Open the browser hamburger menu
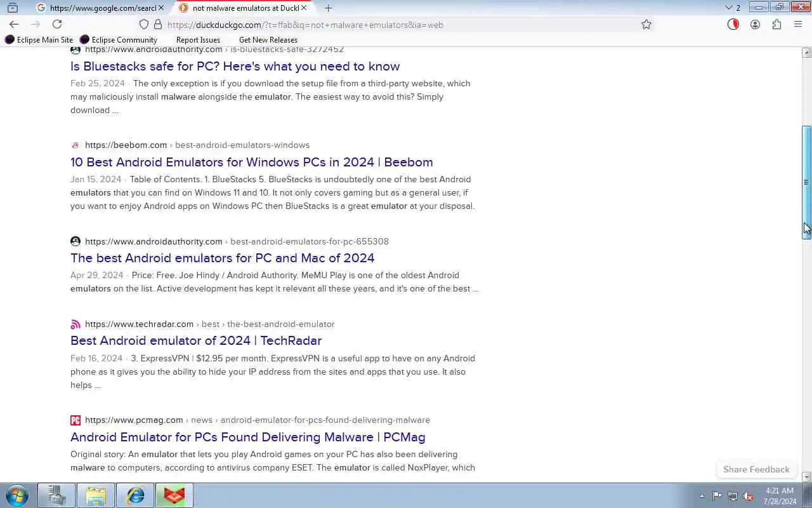The height and width of the screenshot is (508, 812). point(798,24)
